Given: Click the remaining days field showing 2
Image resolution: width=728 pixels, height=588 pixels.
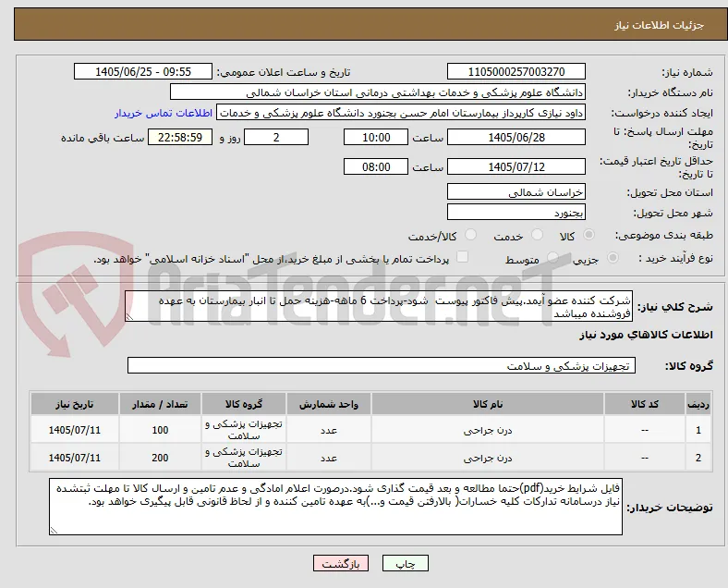Looking at the screenshot, I should [276, 137].
